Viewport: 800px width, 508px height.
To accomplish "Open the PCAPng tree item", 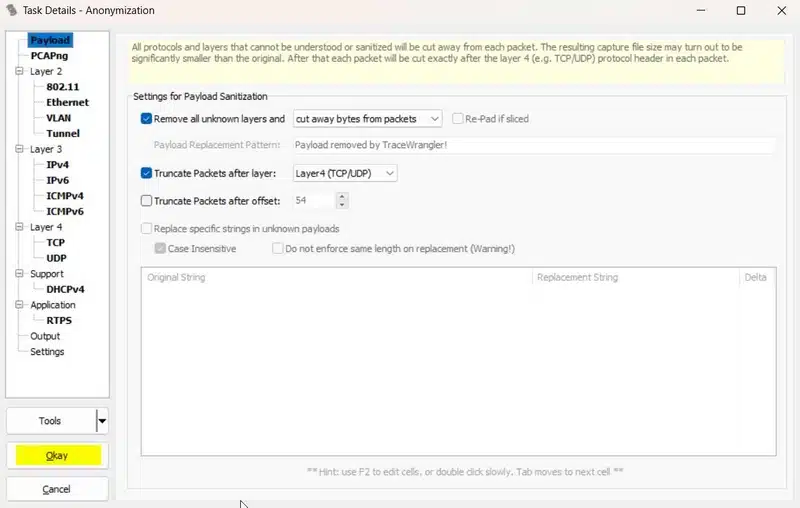I will click(49, 56).
